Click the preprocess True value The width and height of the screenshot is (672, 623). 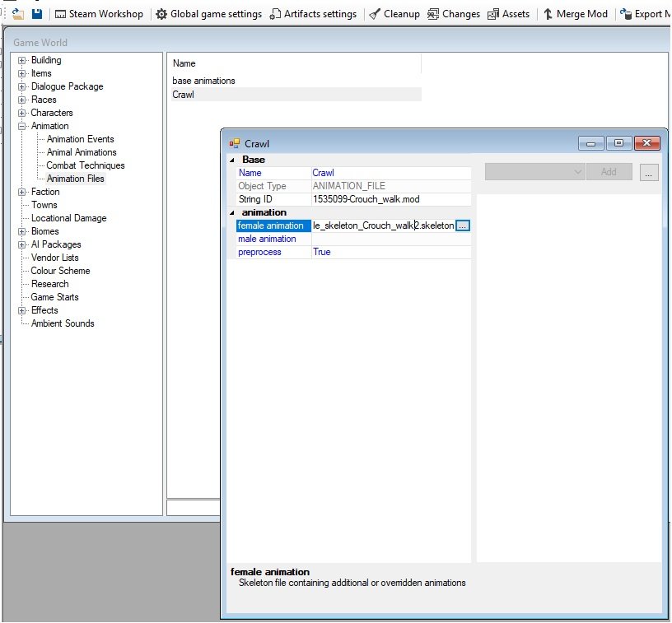391,252
